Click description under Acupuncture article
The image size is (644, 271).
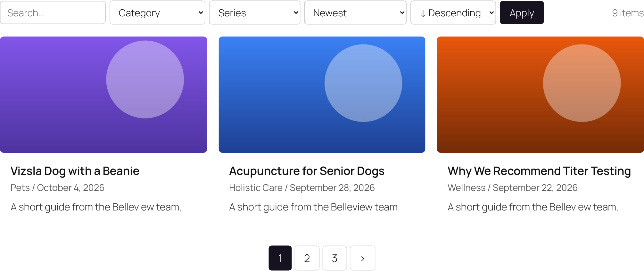pos(314,207)
